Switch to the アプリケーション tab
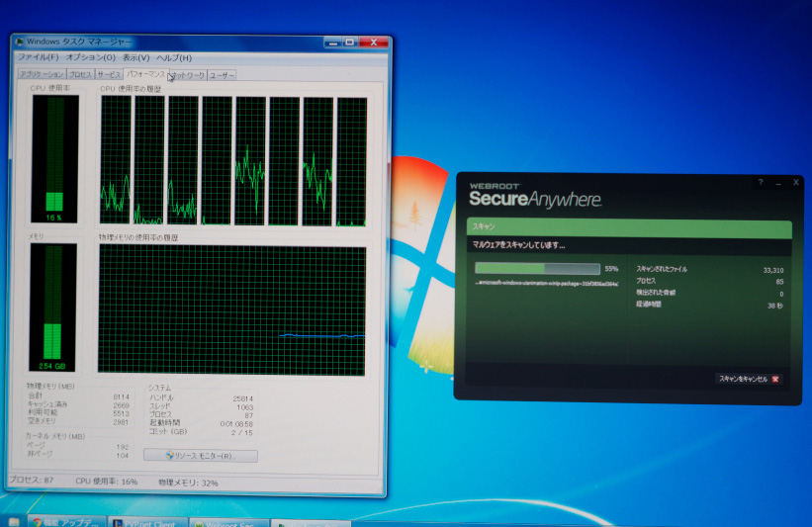 42,74
